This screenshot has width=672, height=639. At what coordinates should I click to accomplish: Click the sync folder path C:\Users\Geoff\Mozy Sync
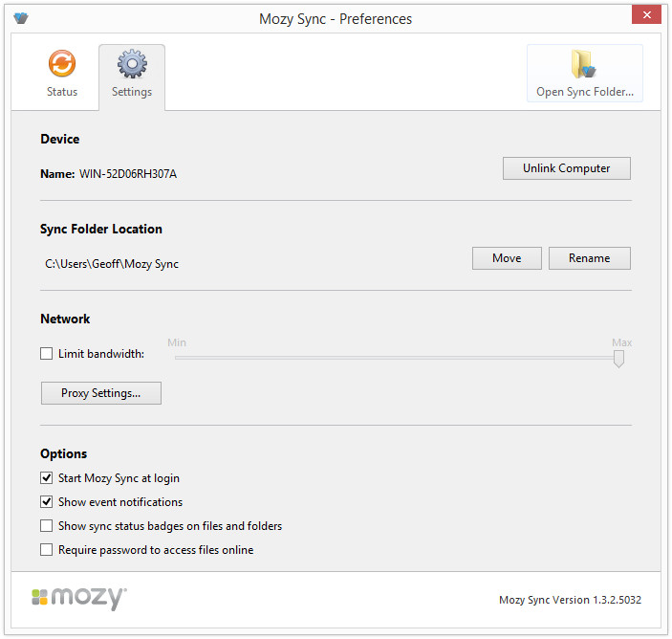[112, 264]
